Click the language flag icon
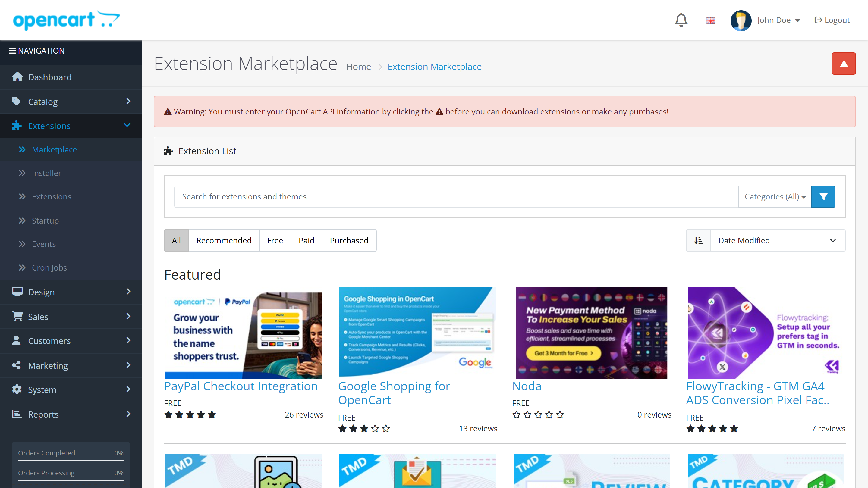The image size is (868, 488). (710, 20)
